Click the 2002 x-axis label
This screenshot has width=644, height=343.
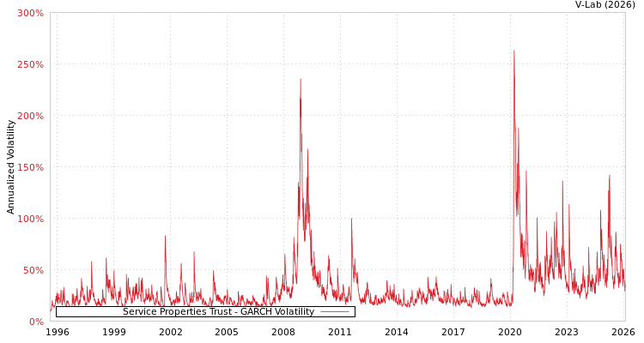point(171,332)
